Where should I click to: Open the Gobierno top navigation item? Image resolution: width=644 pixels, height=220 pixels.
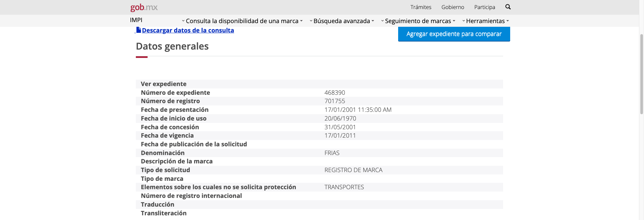452,7
